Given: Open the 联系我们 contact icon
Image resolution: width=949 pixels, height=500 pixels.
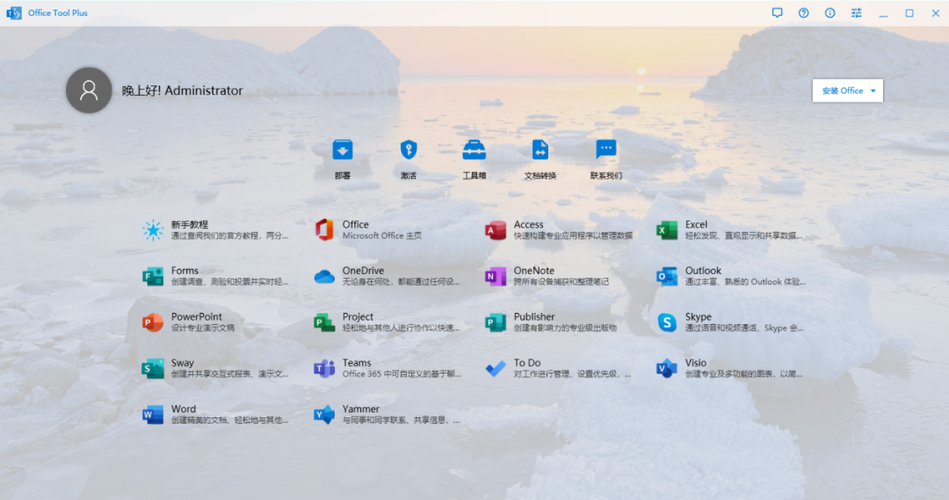Looking at the screenshot, I should click(x=606, y=150).
